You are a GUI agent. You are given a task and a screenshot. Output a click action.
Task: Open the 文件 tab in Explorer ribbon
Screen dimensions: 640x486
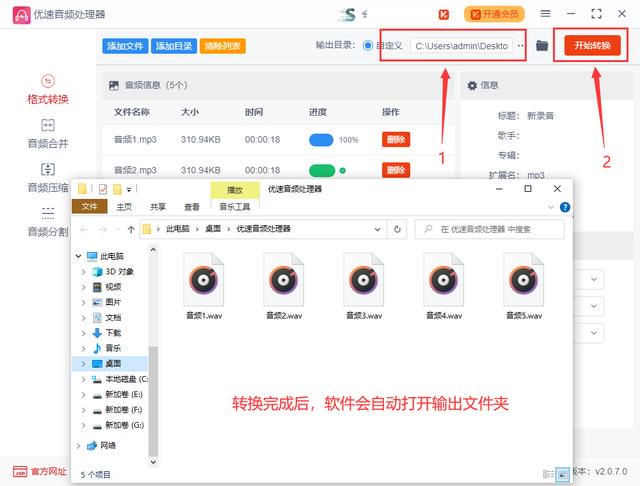tap(89, 206)
